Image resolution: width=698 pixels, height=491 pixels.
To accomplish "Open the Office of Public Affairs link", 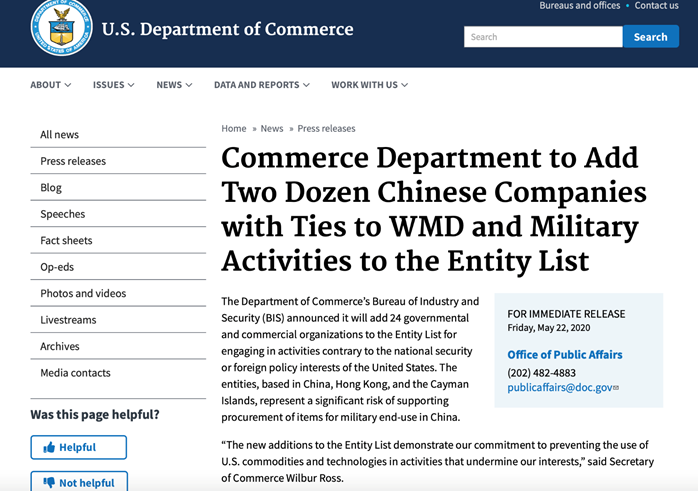I will 564,355.
